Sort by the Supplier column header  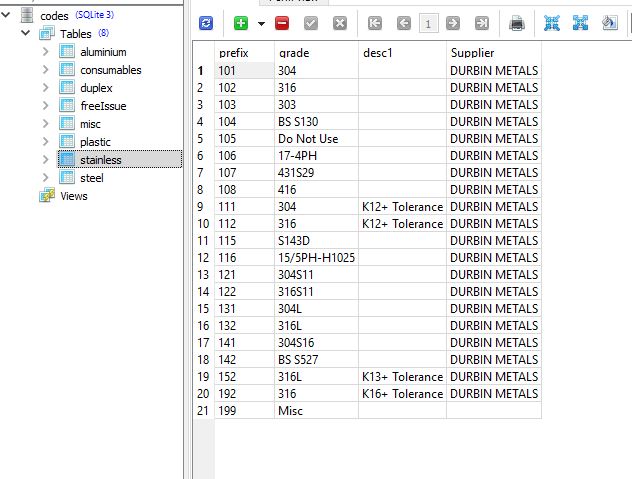tap(494, 53)
